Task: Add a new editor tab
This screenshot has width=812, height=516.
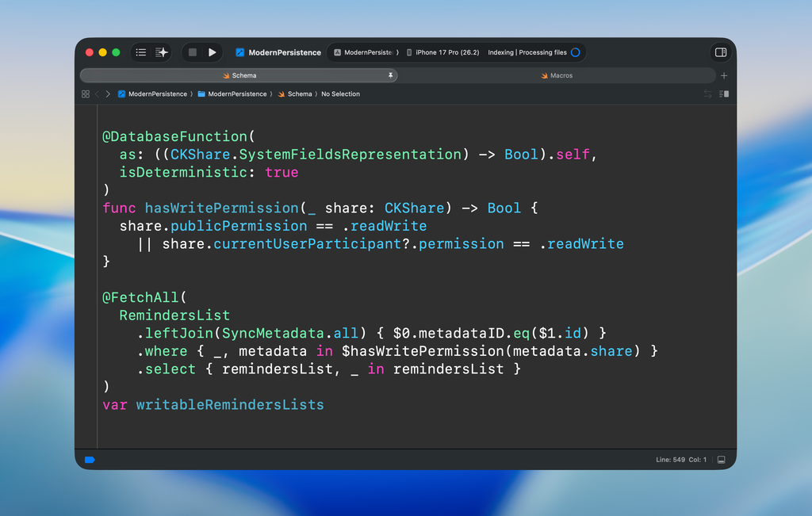Action: coord(723,75)
